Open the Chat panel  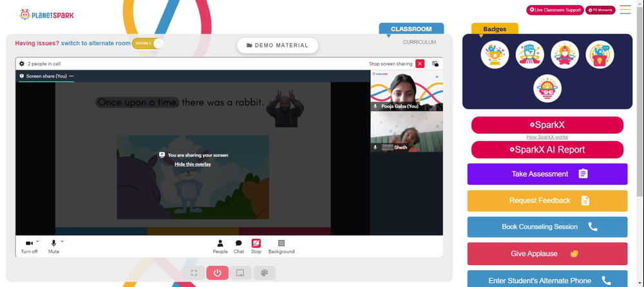pos(239,246)
